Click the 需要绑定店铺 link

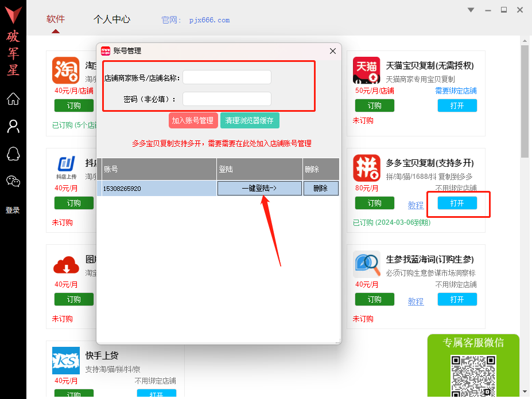(x=456, y=91)
